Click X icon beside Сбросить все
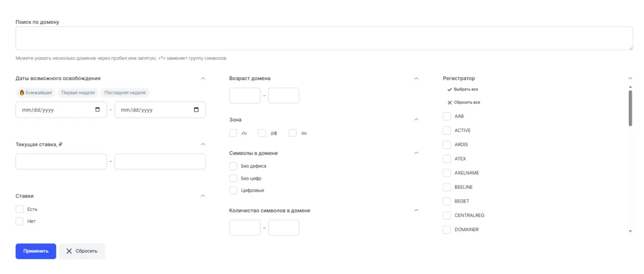Screen dimensions: 644x274 pos(450,102)
